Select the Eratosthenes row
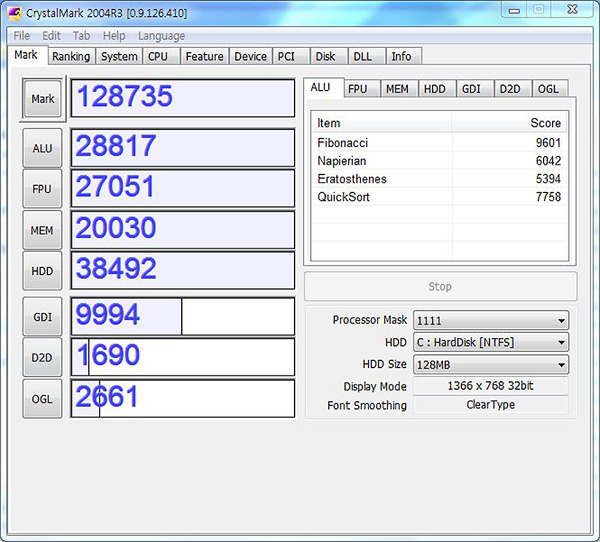600x542 pixels. (440, 179)
